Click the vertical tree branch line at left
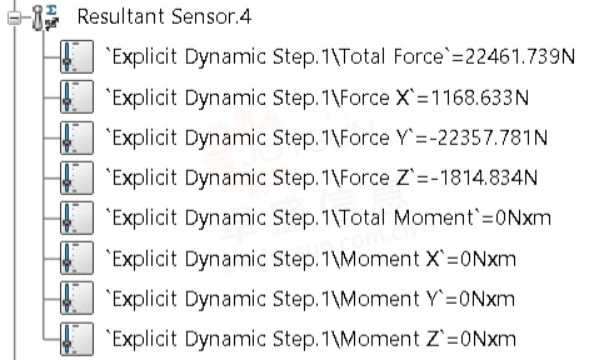The height and width of the screenshot is (360, 614). (x=15, y=192)
